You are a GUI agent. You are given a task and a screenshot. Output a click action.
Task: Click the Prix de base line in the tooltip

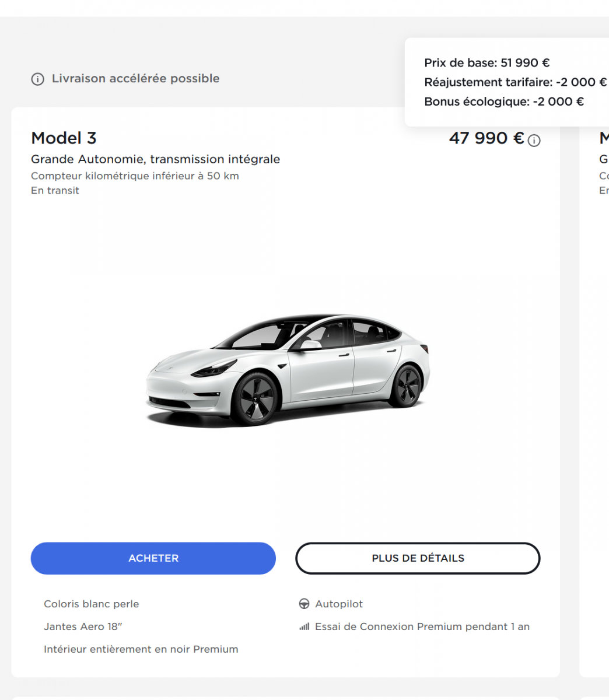tap(487, 63)
